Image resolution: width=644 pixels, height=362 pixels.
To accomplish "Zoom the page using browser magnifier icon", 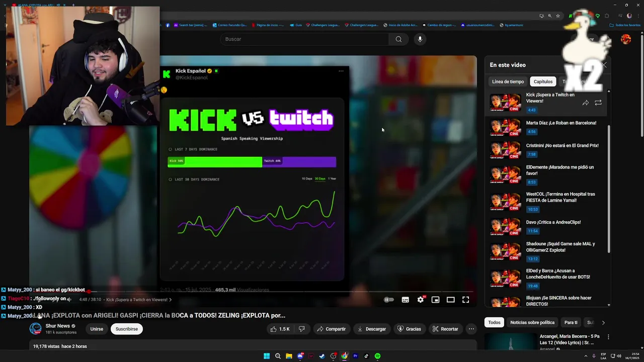I will coord(550,16).
